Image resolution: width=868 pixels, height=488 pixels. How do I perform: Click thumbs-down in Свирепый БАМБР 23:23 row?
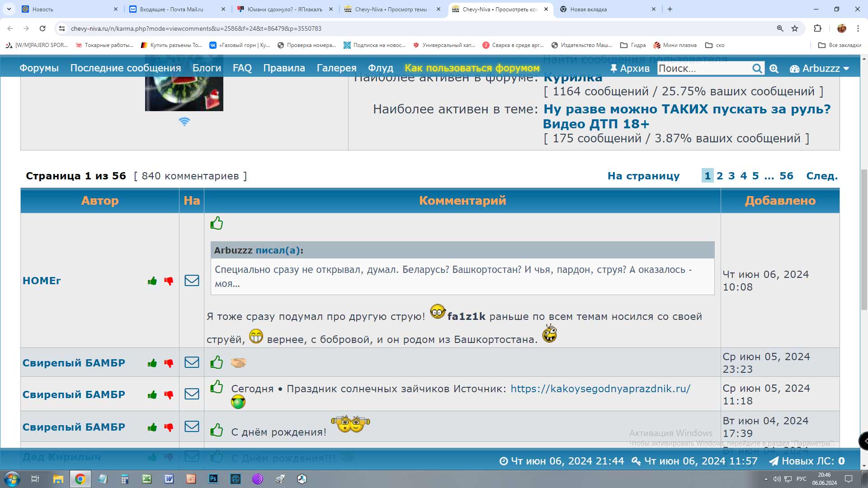click(169, 363)
